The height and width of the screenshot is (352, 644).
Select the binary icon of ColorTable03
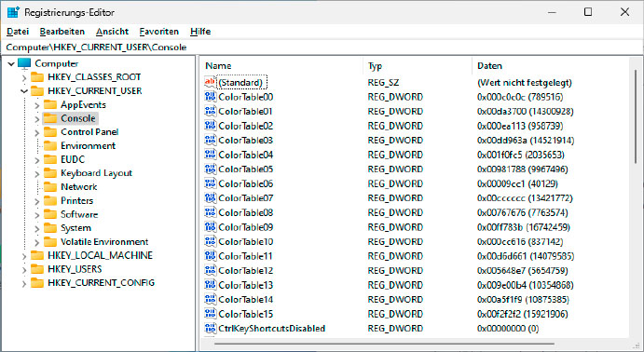(210, 140)
